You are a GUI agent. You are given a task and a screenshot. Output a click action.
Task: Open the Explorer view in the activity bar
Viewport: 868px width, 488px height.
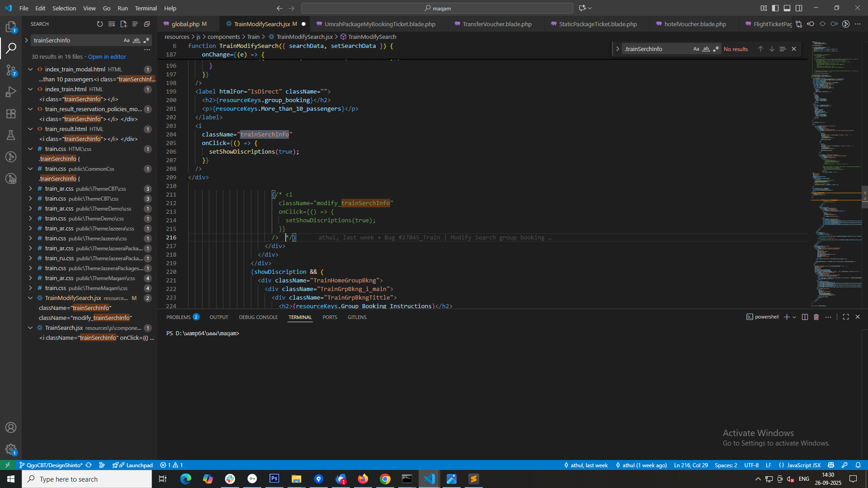pyautogui.click(x=11, y=27)
